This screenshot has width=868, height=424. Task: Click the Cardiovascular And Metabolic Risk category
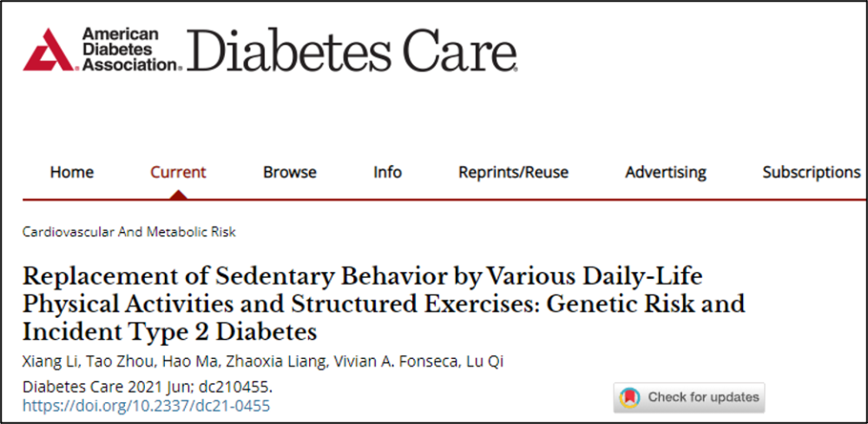click(x=129, y=232)
